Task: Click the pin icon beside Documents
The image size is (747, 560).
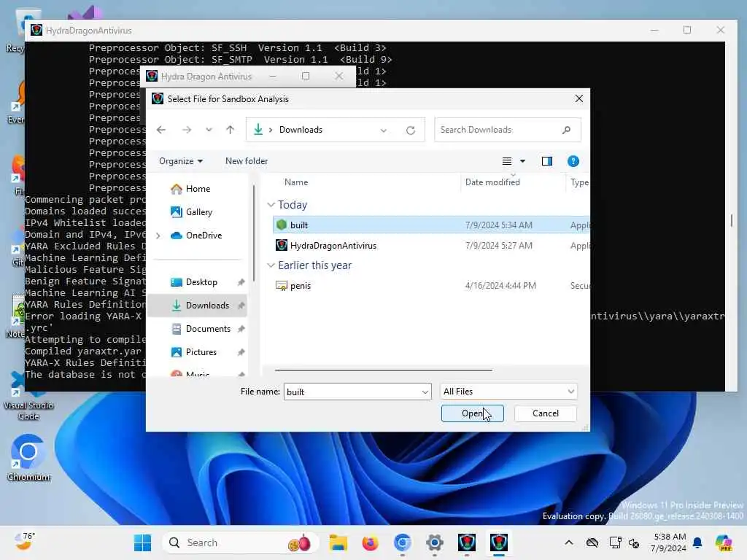Action: (x=241, y=329)
